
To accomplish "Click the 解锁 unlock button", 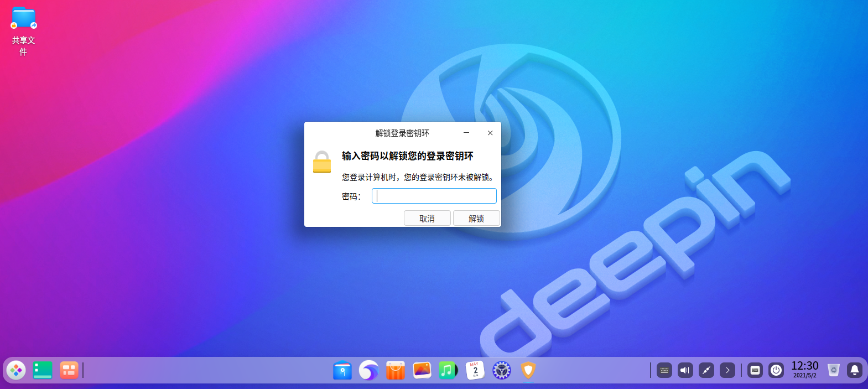I will [x=476, y=218].
